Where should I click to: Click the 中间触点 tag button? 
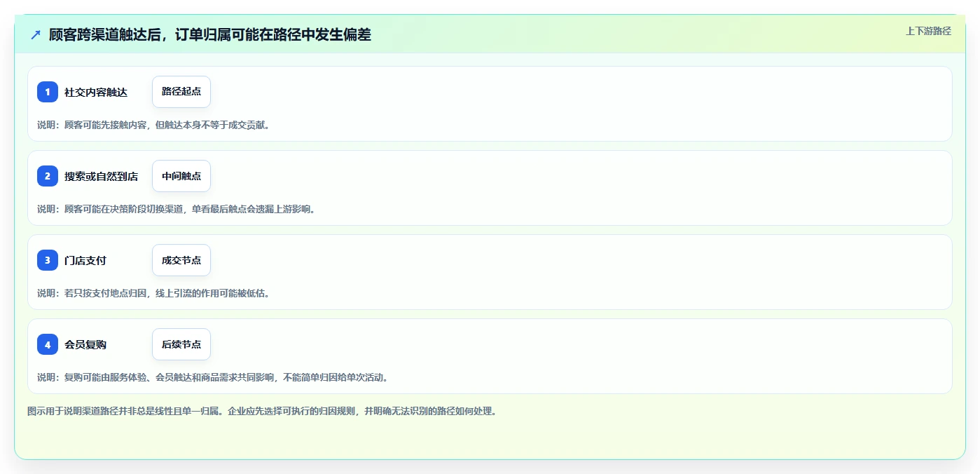tap(181, 176)
